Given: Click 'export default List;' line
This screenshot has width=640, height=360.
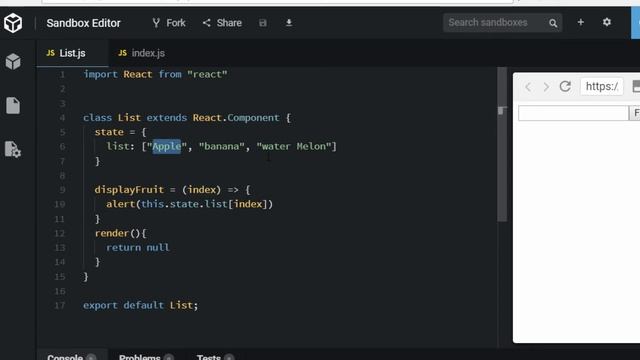Looking at the screenshot, I should click(140, 305).
